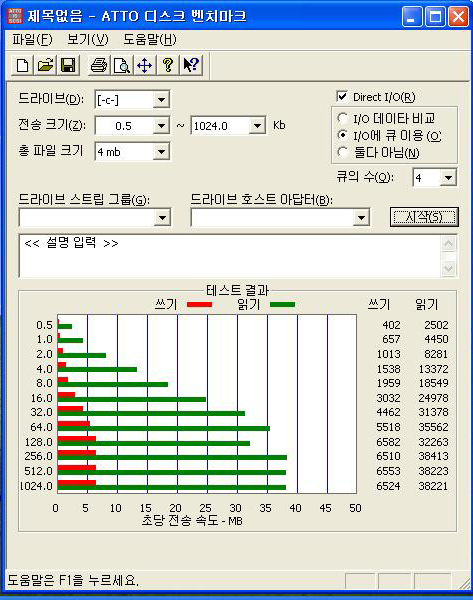Click the write value 6524
473x600 pixels.
[388, 486]
